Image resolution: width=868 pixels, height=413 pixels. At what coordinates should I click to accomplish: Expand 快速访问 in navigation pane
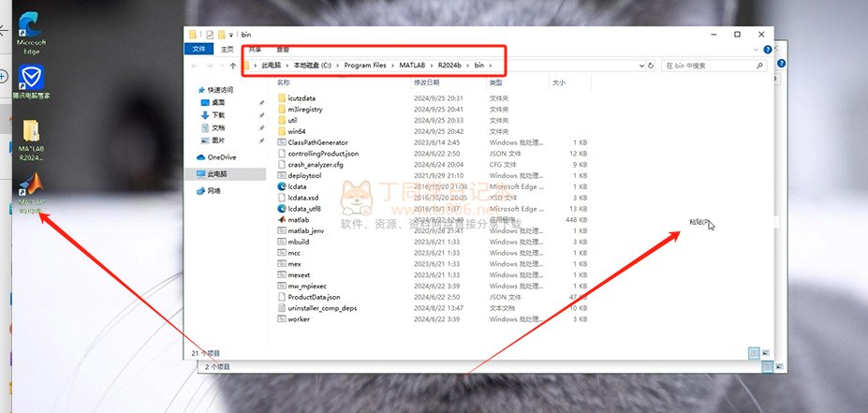[216, 90]
